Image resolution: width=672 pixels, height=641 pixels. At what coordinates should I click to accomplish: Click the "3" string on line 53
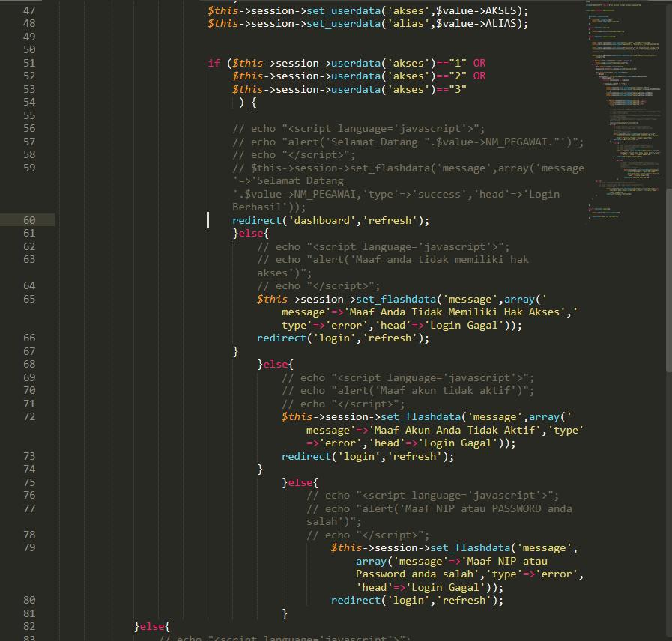pyautogui.click(x=458, y=89)
